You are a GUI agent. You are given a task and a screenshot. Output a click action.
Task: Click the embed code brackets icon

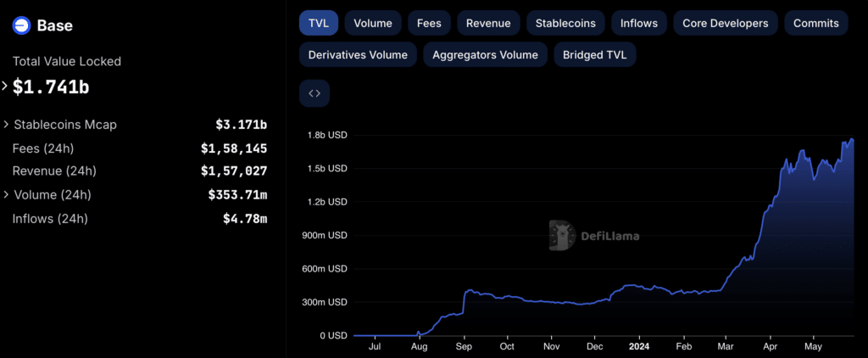314,93
